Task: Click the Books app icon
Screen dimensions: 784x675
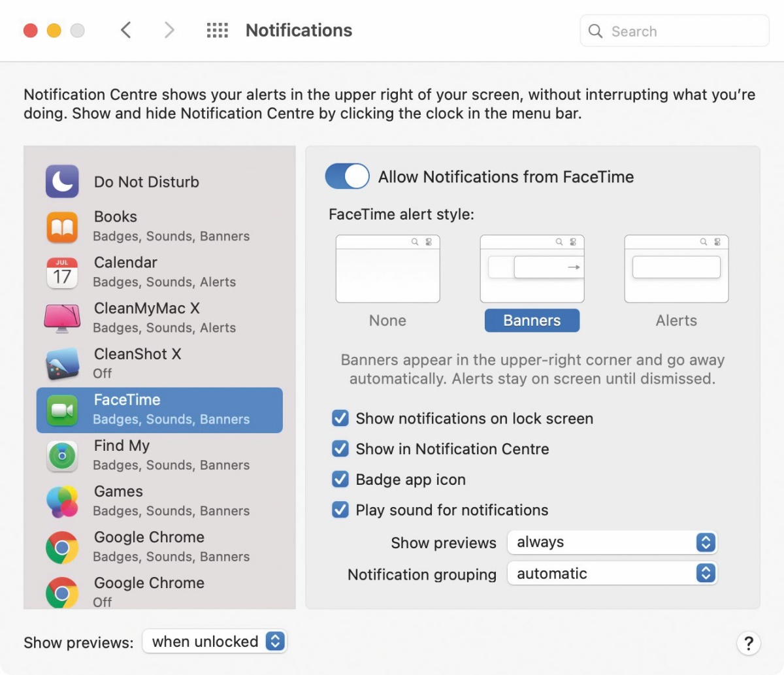Action: [x=62, y=227]
